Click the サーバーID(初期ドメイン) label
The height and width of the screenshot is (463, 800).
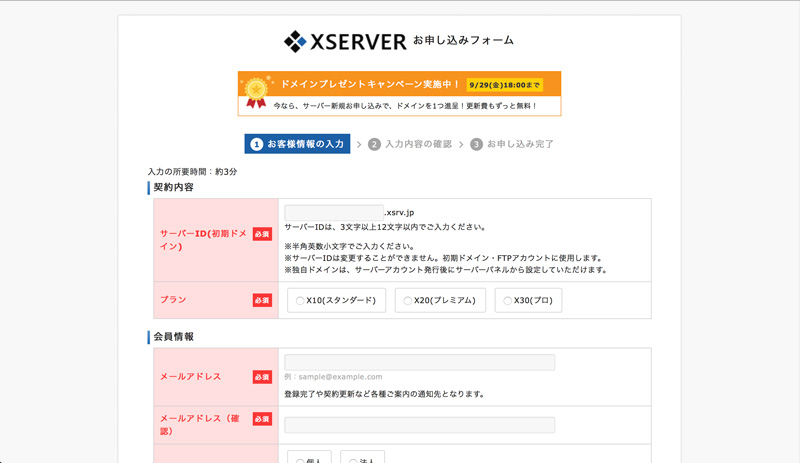point(203,240)
